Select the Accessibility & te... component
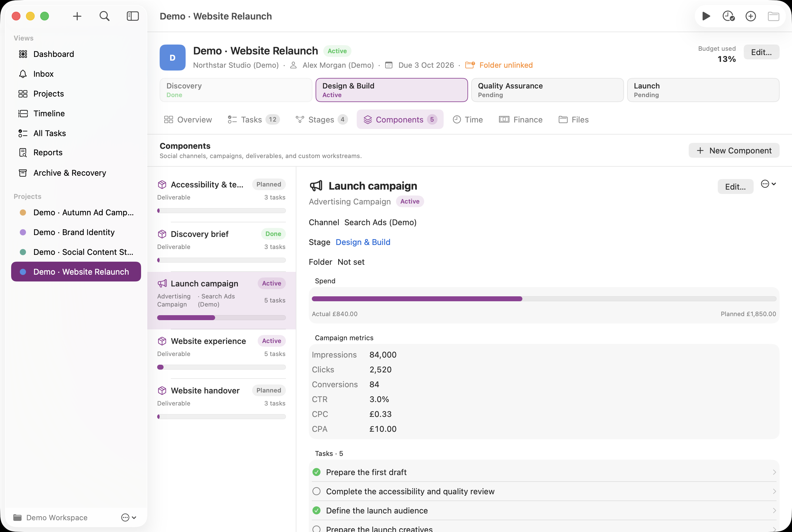The image size is (792, 532). tap(221, 197)
